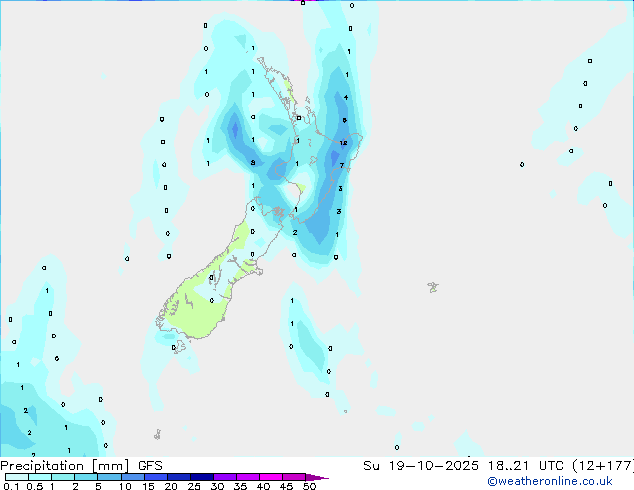Screen dimensions: 634x490
Task: Click the Chatham Islands outline
Action: (x=433, y=287)
